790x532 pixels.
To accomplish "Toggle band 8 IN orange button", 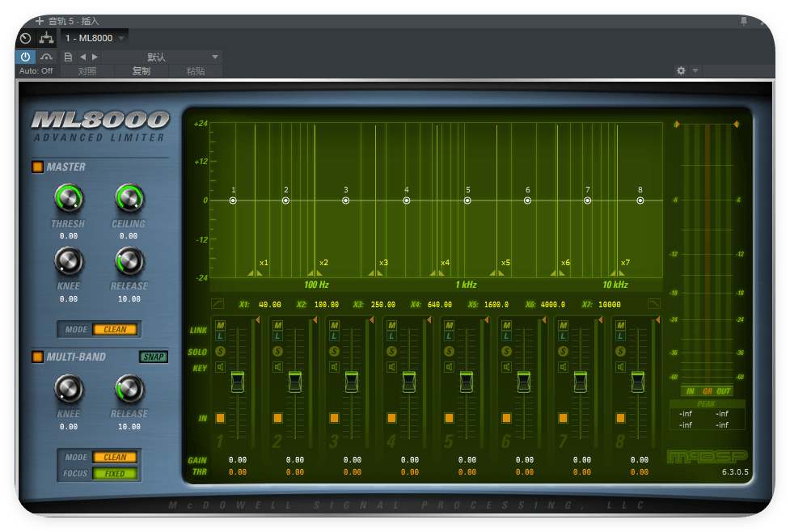I will pos(620,418).
